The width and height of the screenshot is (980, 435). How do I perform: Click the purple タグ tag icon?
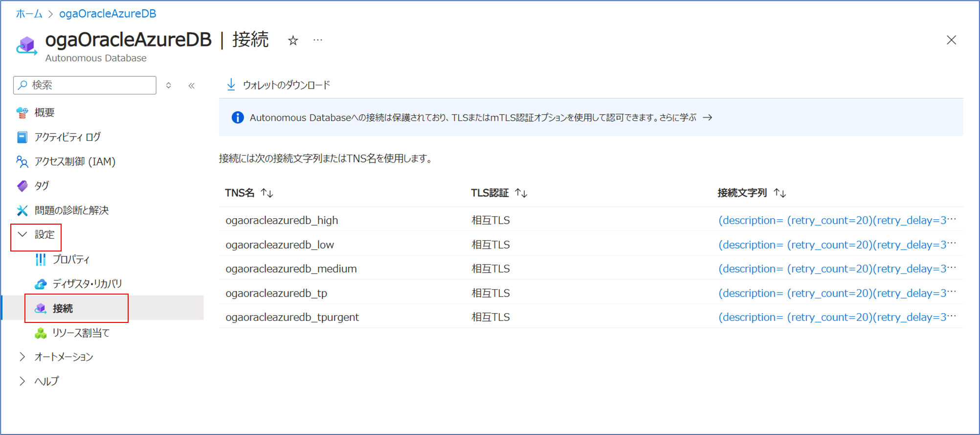pos(22,186)
